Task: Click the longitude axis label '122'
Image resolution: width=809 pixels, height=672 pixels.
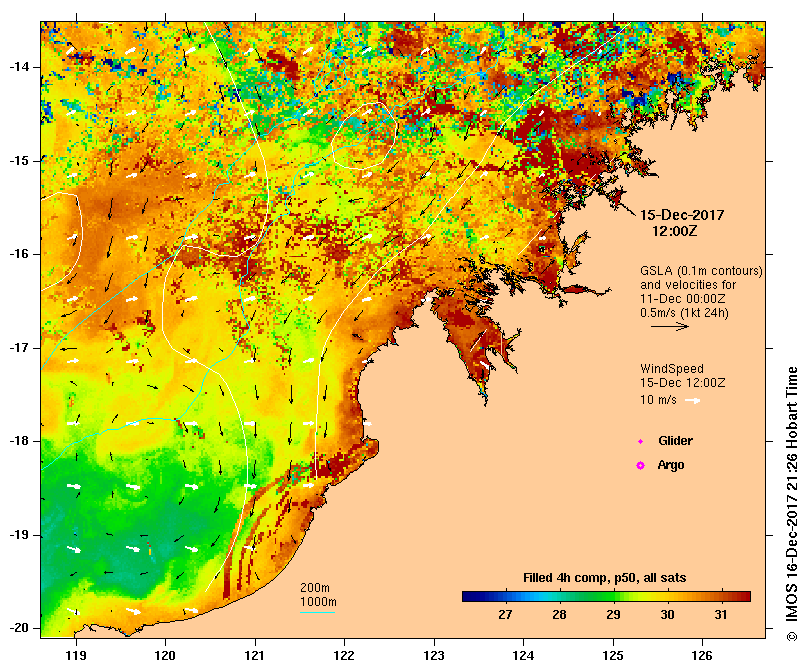Action: pyautogui.click(x=344, y=656)
